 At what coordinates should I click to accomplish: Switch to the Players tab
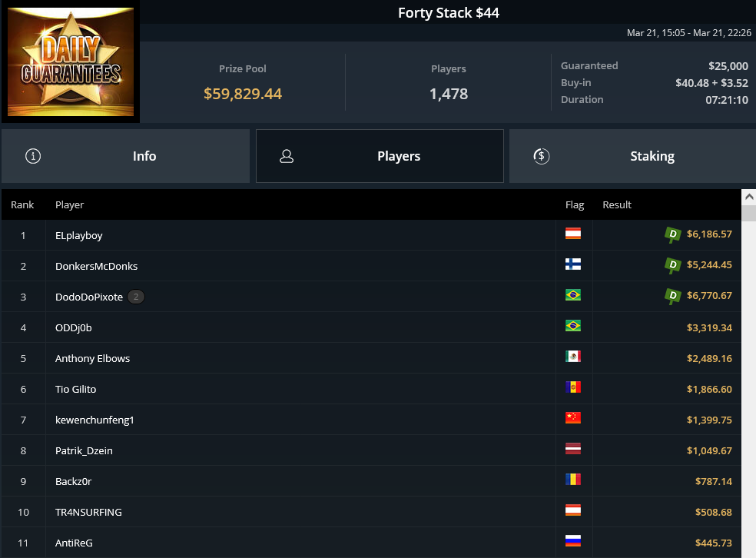(380, 156)
